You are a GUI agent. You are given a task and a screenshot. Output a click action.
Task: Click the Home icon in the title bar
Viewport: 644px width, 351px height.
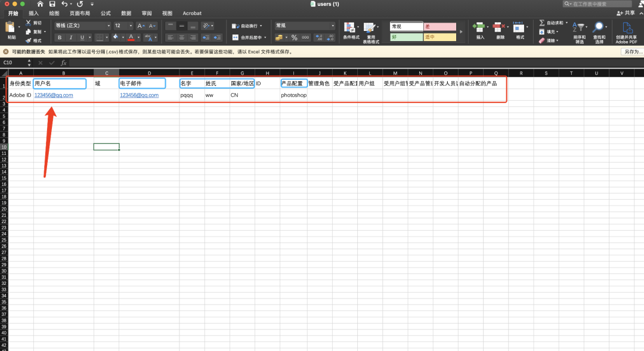(x=40, y=4)
